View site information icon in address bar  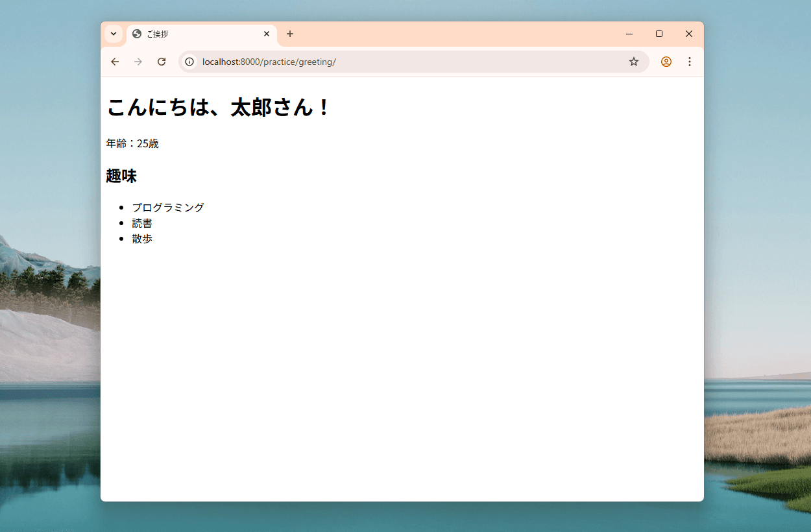[x=189, y=62]
